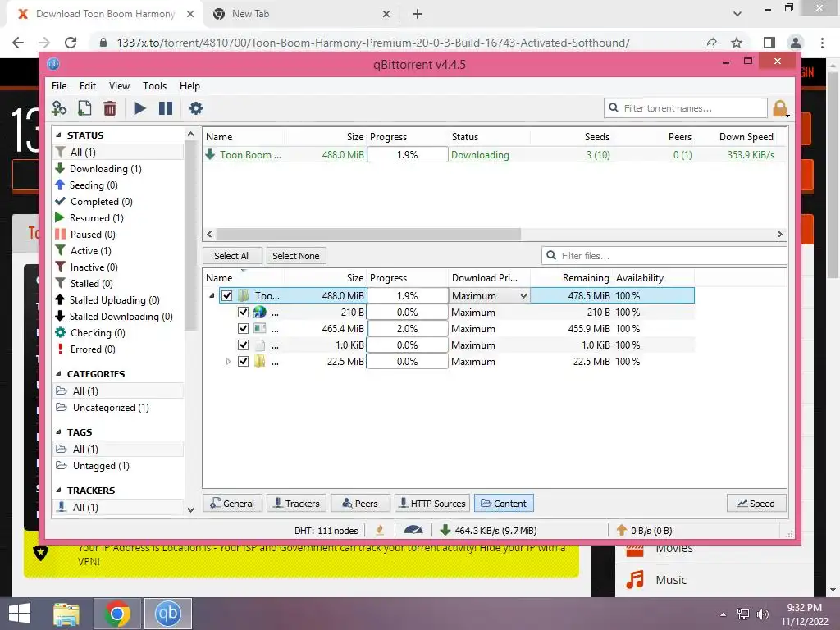Click the Add torrent file toolbar icon

coord(84,108)
